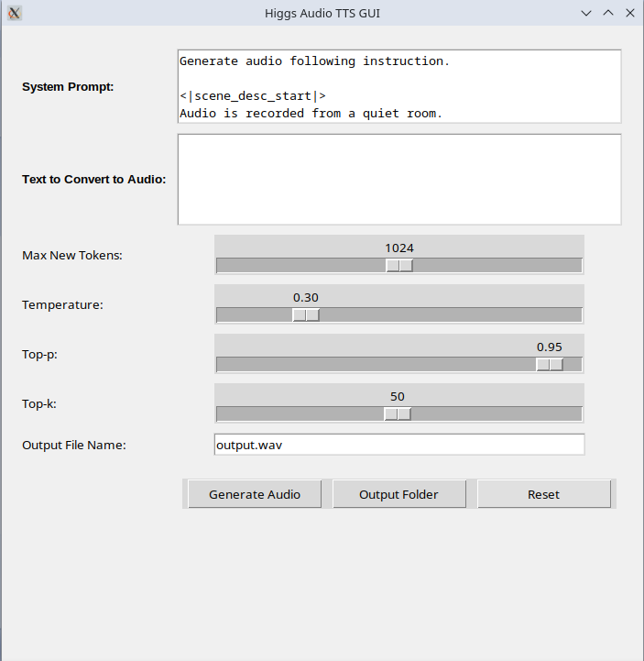Click the 'Top-k:' label
The height and width of the screenshot is (661, 644).
[x=39, y=404]
